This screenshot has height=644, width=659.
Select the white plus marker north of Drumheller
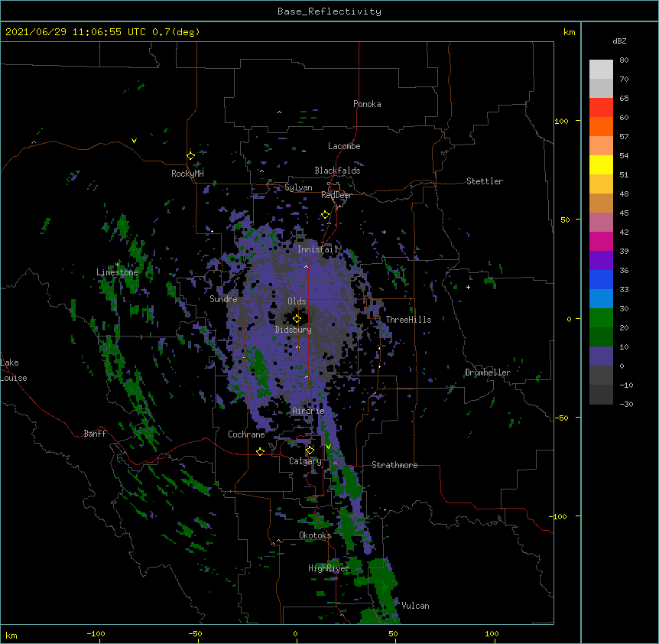pos(468,287)
